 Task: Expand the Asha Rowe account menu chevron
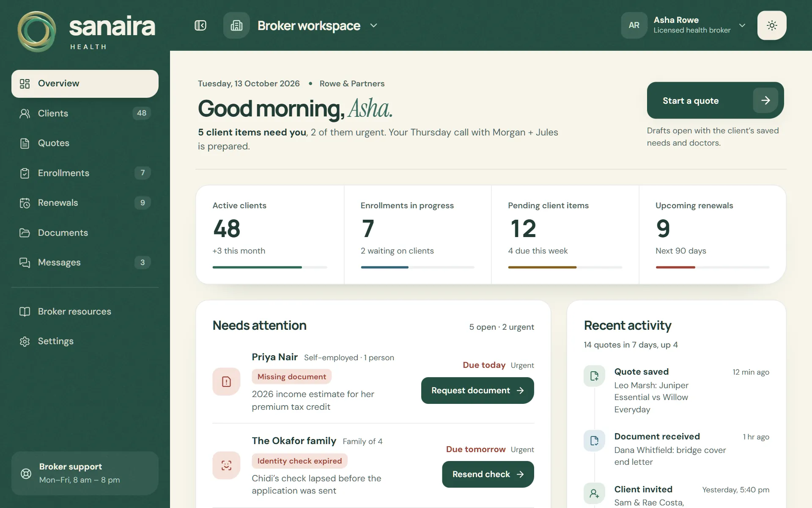pos(742,25)
